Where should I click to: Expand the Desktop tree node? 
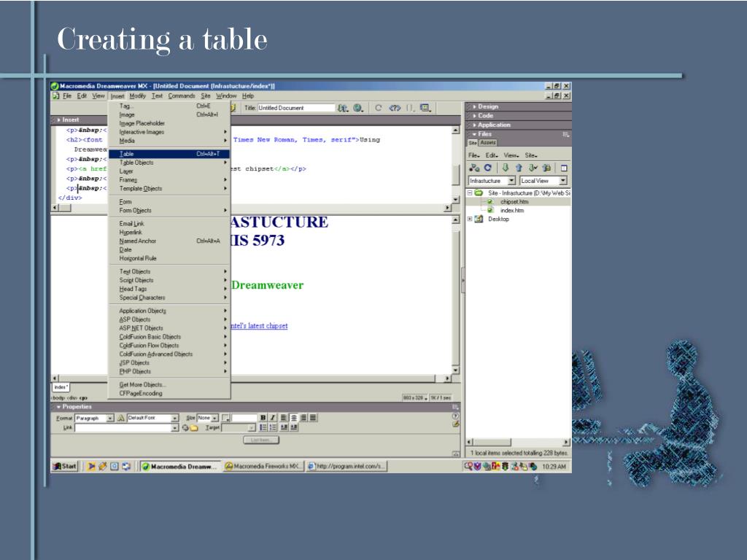click(470, 219)
